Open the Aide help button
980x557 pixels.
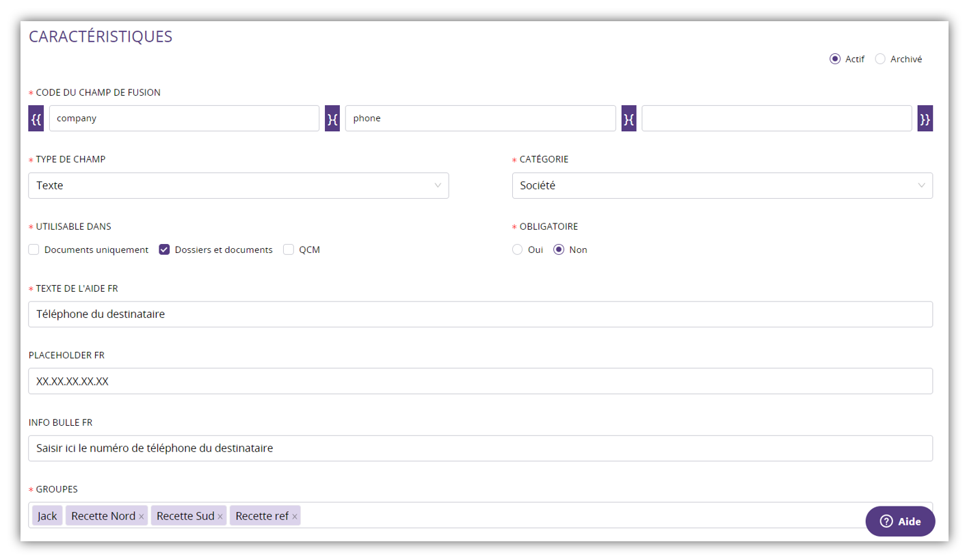900,521
